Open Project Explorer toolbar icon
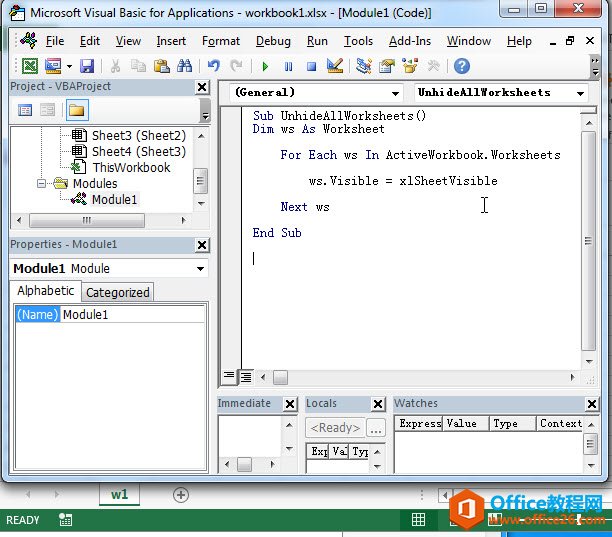Viewport: 612px width, 537px height. pos(364,66)
